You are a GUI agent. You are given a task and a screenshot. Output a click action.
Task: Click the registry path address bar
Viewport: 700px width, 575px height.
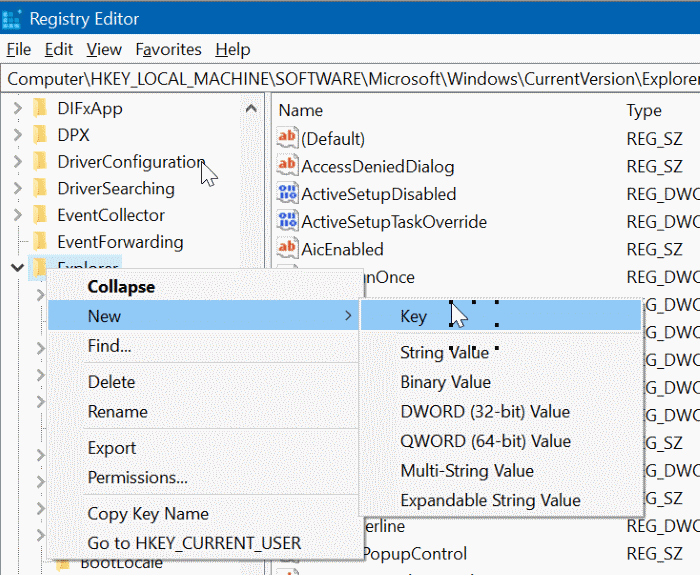click(x=350, y=79)
